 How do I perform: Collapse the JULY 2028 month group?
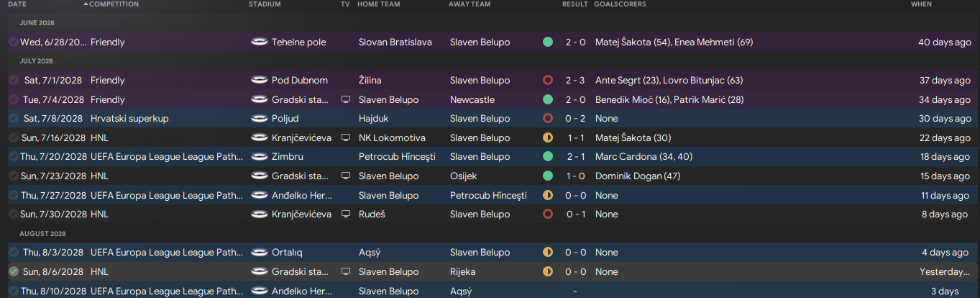point(36,61)
